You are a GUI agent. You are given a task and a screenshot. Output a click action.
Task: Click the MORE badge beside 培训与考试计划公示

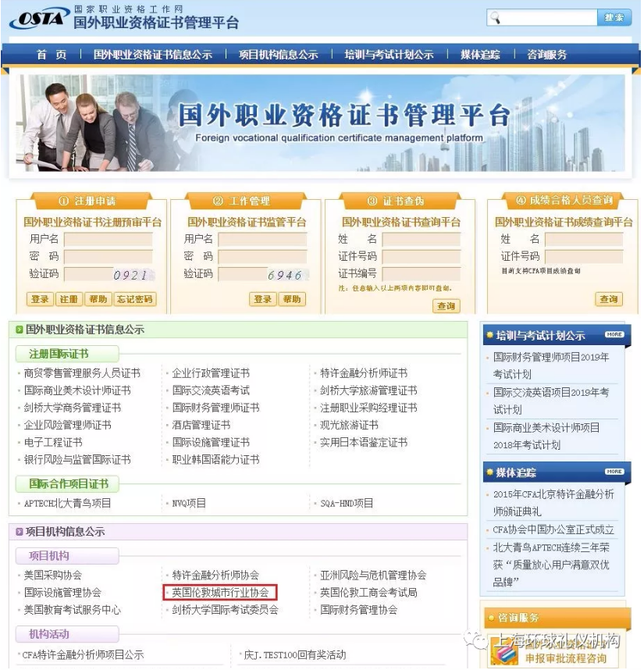614,335
